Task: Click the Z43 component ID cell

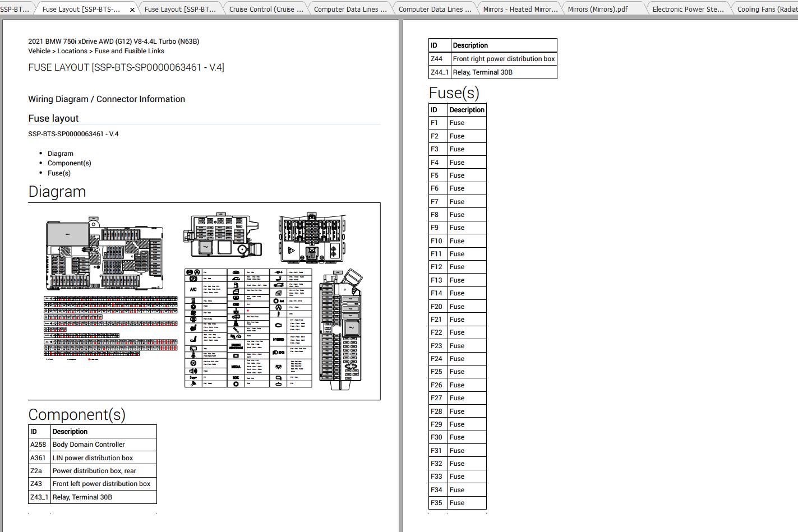Action: pos(39,484)
